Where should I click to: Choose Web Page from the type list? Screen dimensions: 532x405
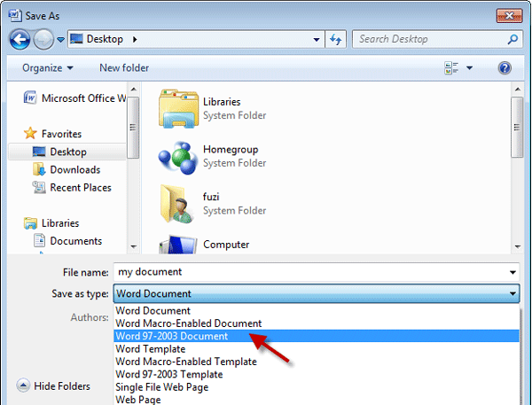point(317,399)
